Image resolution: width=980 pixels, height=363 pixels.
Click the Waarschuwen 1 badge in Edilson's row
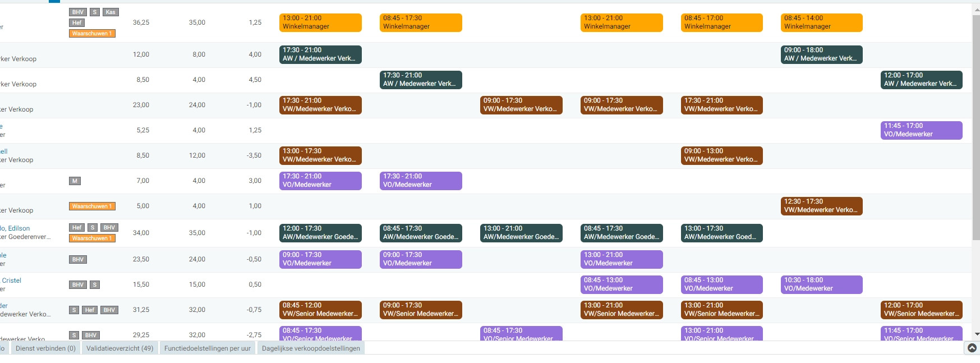pyautogui.click(x=92, y=238)
